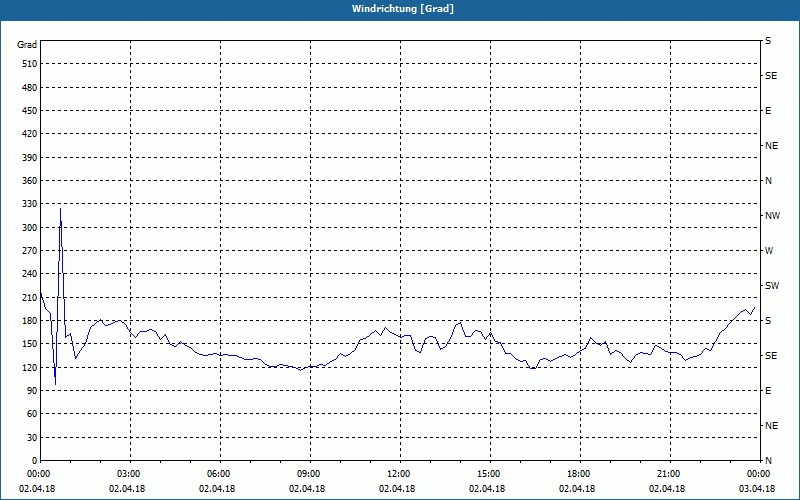The image size is (800, 500).
Task: Pick the 360 y-axis tick label
Action: click(30, 181)
